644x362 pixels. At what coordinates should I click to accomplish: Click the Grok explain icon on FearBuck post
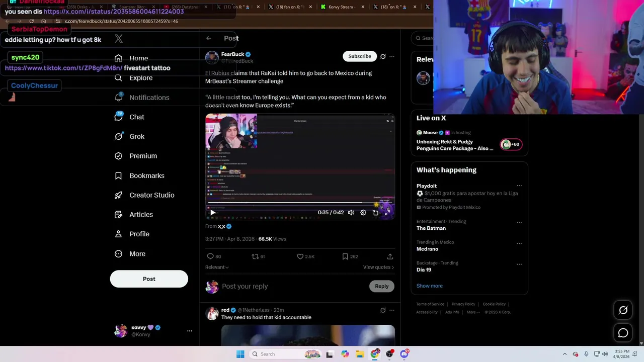coord(383,56)
